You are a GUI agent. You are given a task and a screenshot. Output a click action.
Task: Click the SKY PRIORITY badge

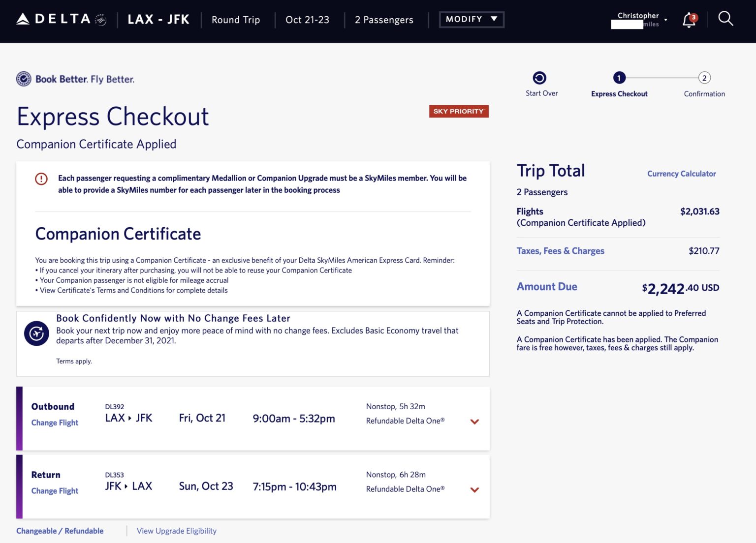(458, 111)
